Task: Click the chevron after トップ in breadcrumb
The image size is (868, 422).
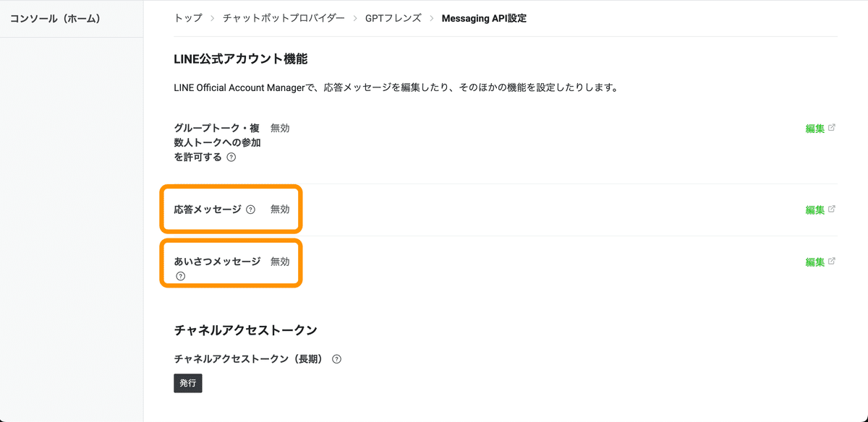Action: (x=213, y=18)
